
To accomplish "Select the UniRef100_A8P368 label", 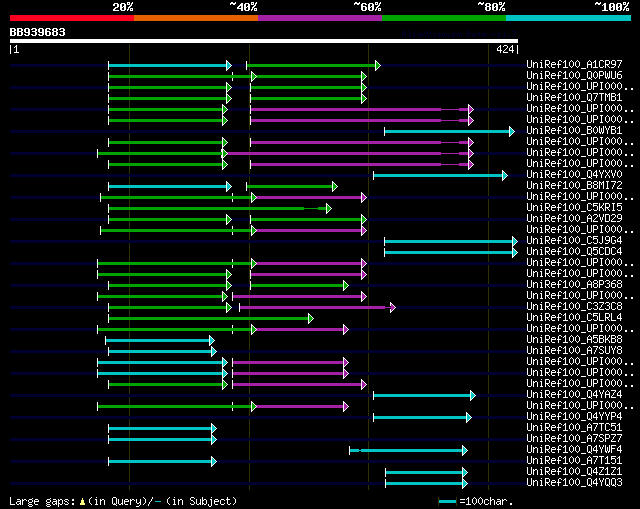I will 574,285.
